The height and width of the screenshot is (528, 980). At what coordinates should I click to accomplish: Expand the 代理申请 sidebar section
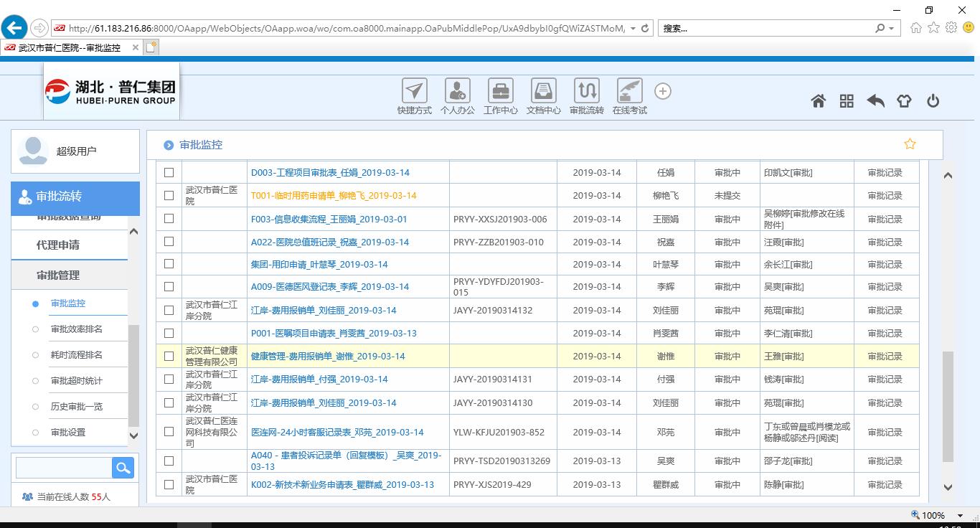tap(58, 245)
